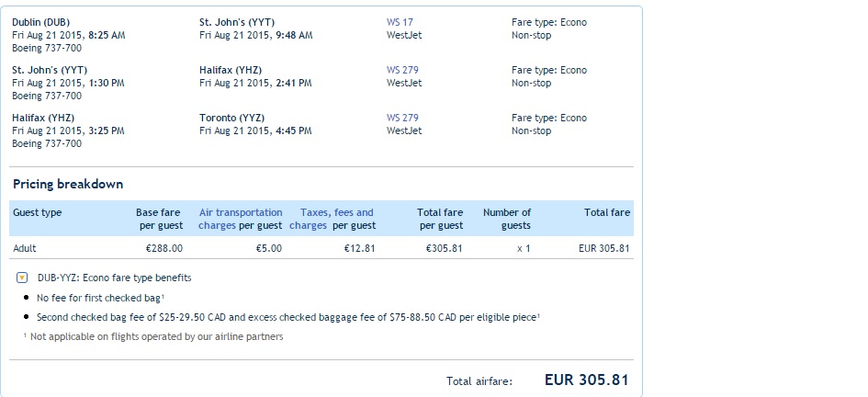Collapse the DUB-YYZ Econo fare benefits arrow
This screenshot has width=868, height=397.
point(22,278)
